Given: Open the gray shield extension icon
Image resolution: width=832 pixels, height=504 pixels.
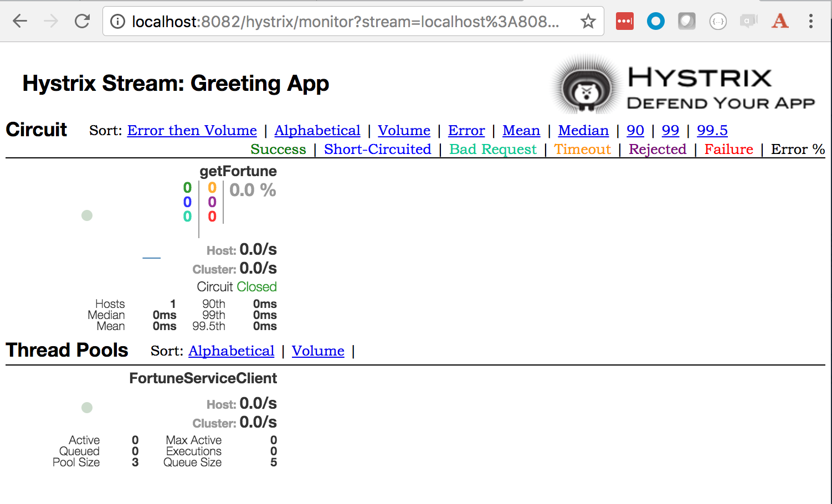Looking at the screenshot, I should pos(687,22).
